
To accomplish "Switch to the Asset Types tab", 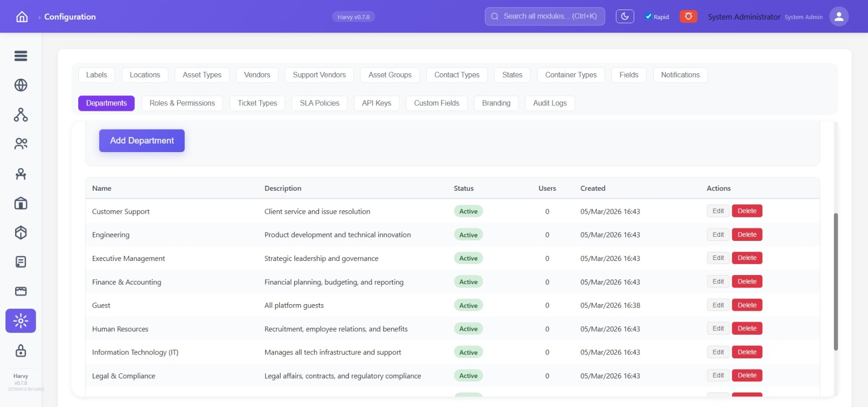I will point(202,75).
